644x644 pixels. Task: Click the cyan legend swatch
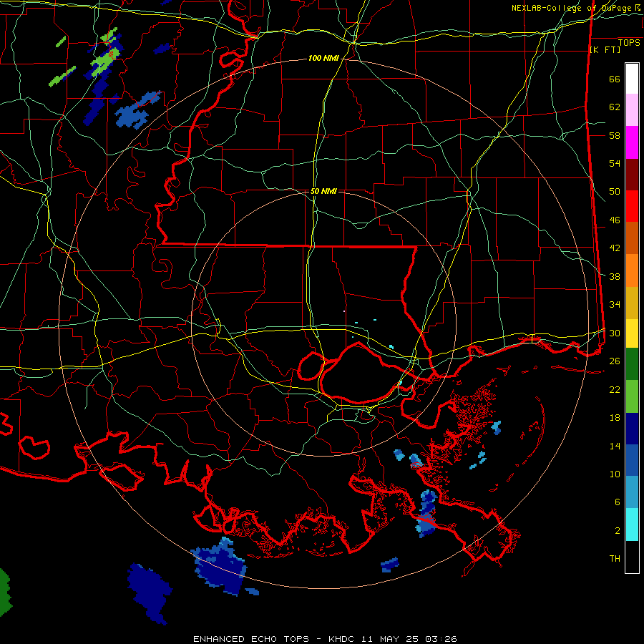(x=632, y=525)
